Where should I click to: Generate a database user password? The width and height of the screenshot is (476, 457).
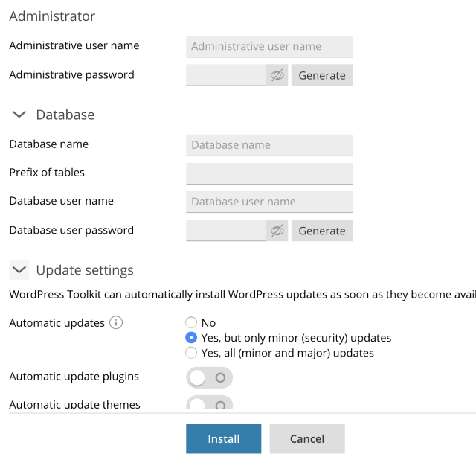coord(322,231)
